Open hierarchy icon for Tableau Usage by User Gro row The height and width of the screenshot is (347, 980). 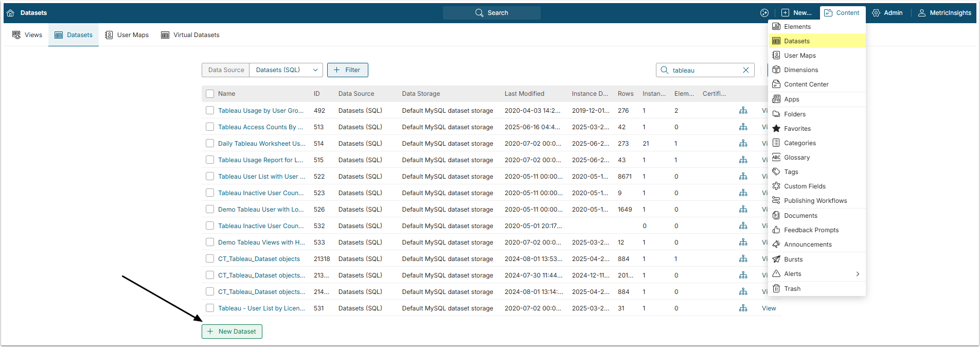pyautogui.click(x=743, y=111)
